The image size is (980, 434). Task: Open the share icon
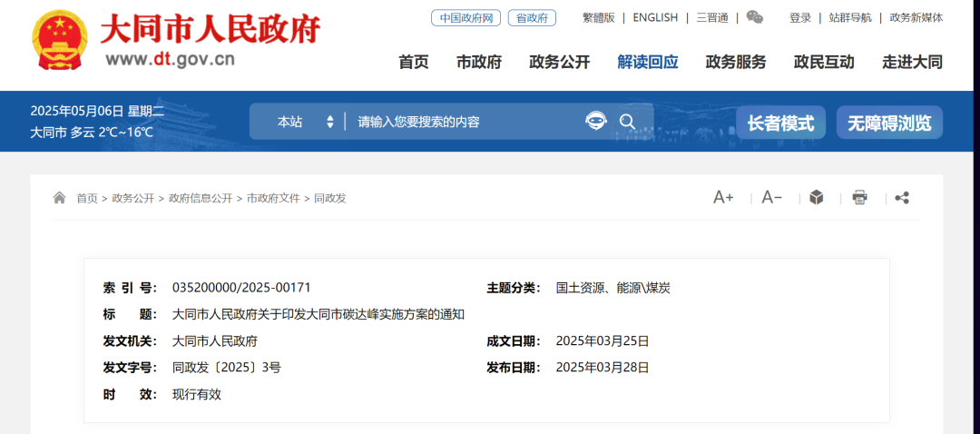pos(902,198)
